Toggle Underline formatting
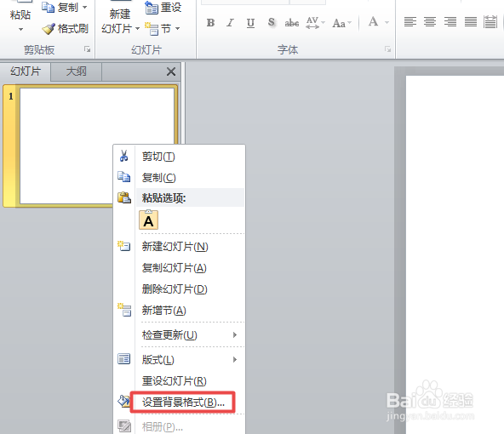 [x=250, y=23]
